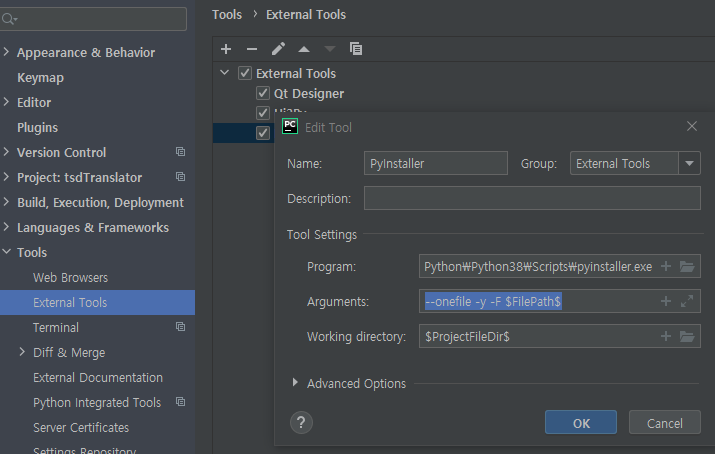Click the Name field containing PyInstaller
The height and width of the screenshot is (454, 715).
pyautogui.click(x=435, y=163)
